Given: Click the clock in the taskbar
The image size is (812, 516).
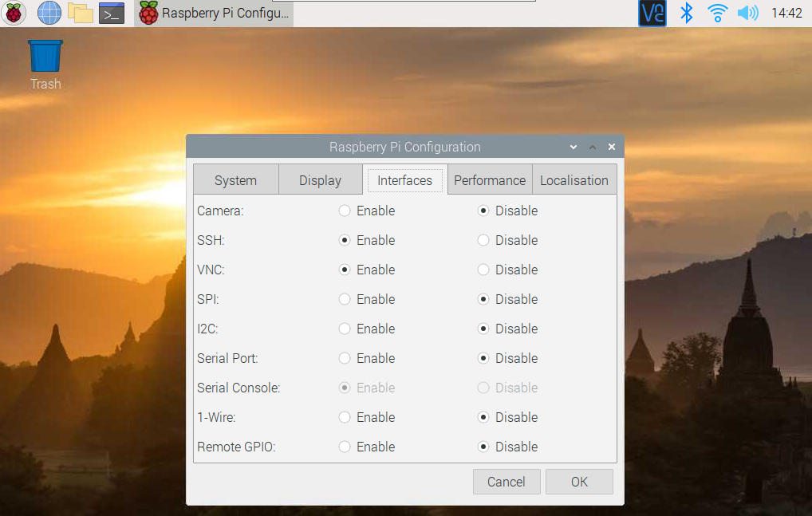Looking at the screenshot, I should click(x=786, y=13).
